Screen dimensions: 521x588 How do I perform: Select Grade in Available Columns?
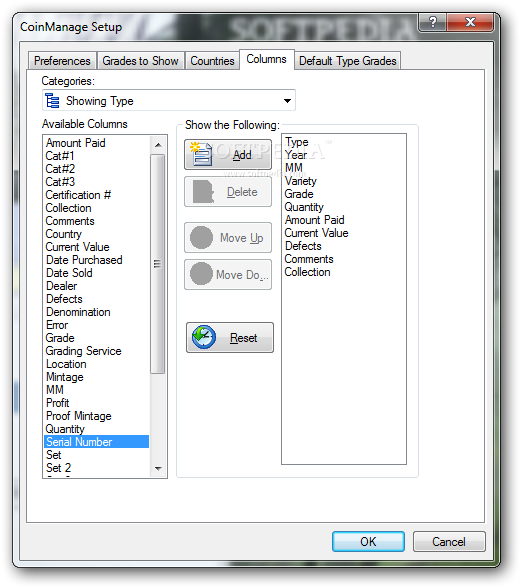tap(97, 338)
